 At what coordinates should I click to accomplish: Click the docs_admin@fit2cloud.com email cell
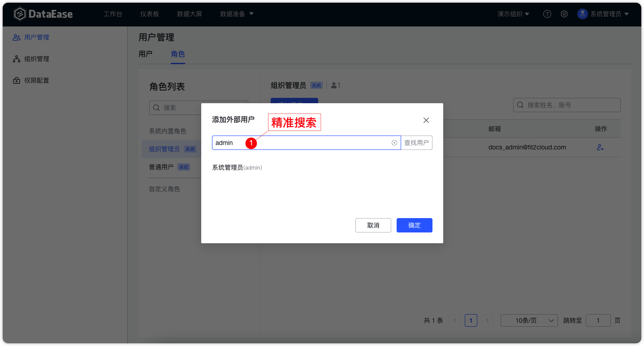[x=527, y=147]
